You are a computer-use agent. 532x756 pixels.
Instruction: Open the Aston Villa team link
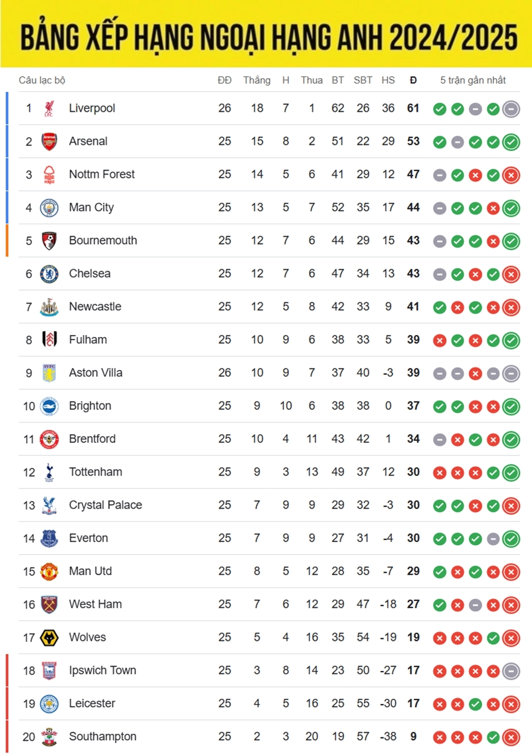pos(96,372)
